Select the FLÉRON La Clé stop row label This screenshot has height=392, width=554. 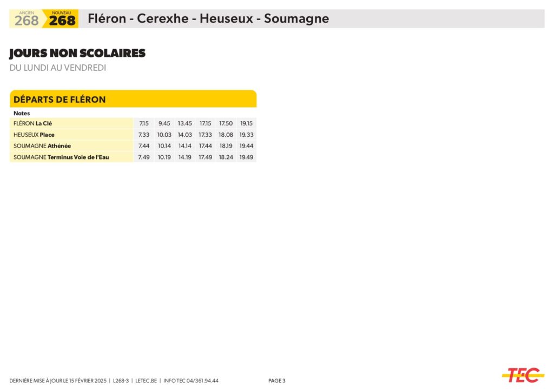click(x=32, y=123)
